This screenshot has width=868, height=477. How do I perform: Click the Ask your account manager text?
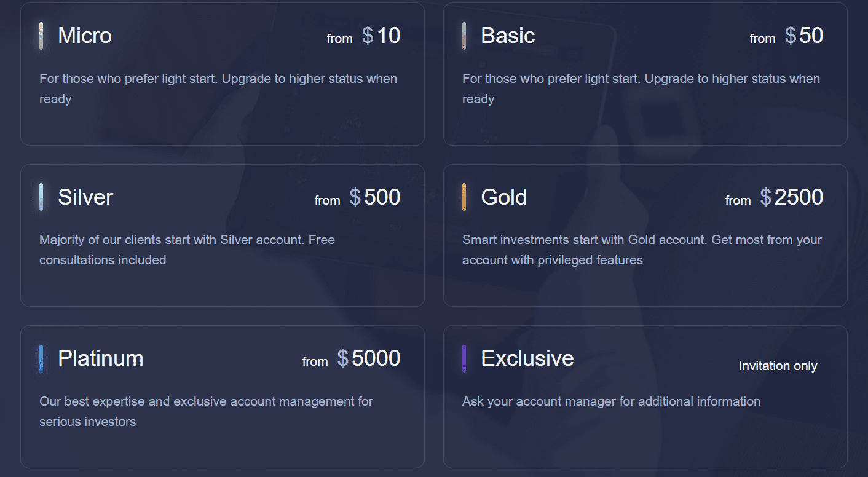coord(612,401)
